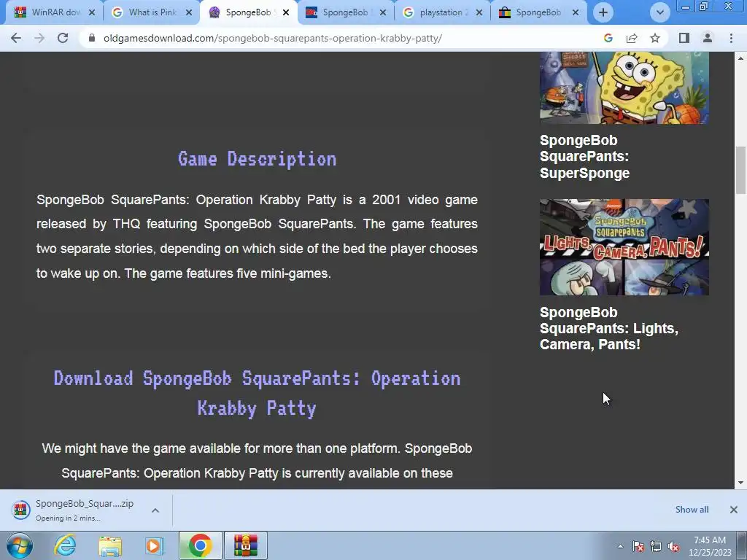Expand the tab search dropdown
747x560 pixels.
pyautogui.click(x=659, y=12)
